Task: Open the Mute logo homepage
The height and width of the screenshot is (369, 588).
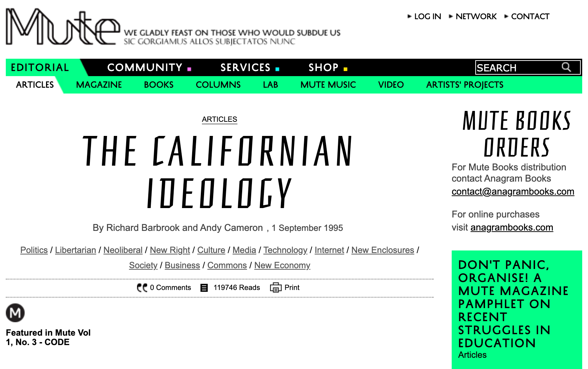Action: (63, 26)
